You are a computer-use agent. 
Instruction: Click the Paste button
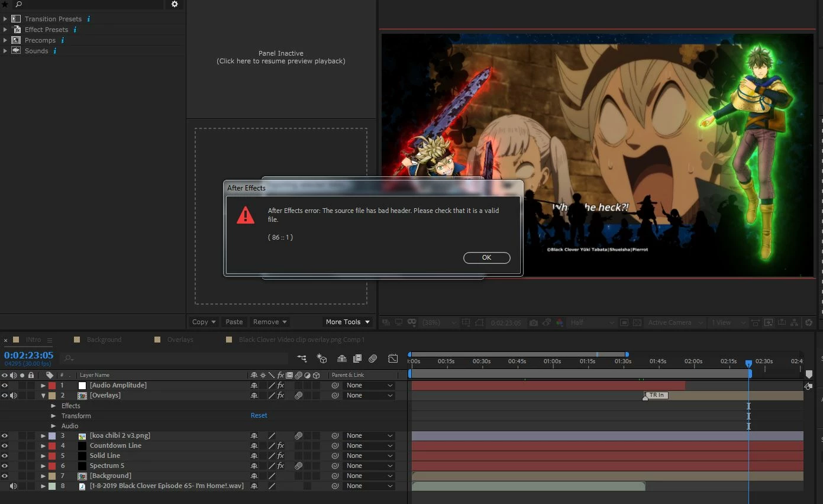234,322
